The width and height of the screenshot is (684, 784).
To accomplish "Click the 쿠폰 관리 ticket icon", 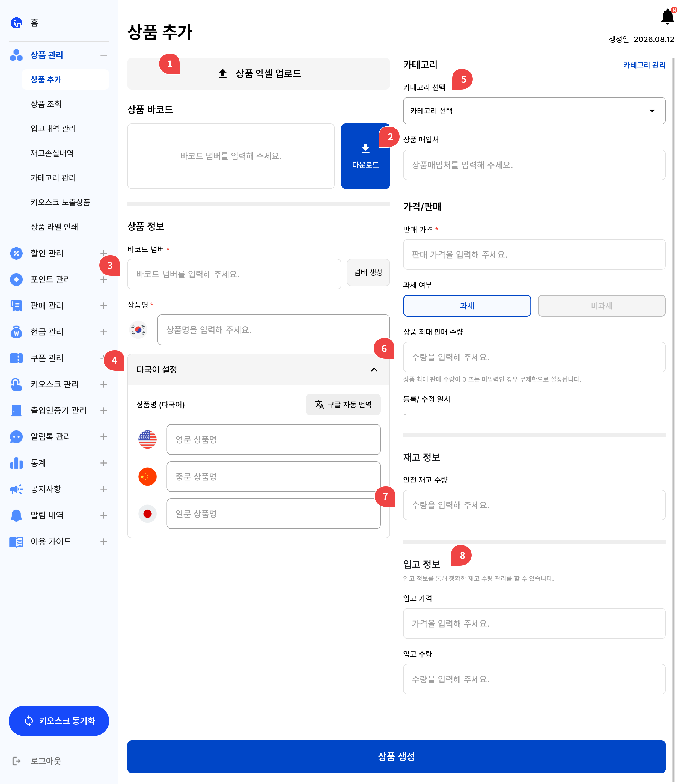I will click(x=16, y=358).
